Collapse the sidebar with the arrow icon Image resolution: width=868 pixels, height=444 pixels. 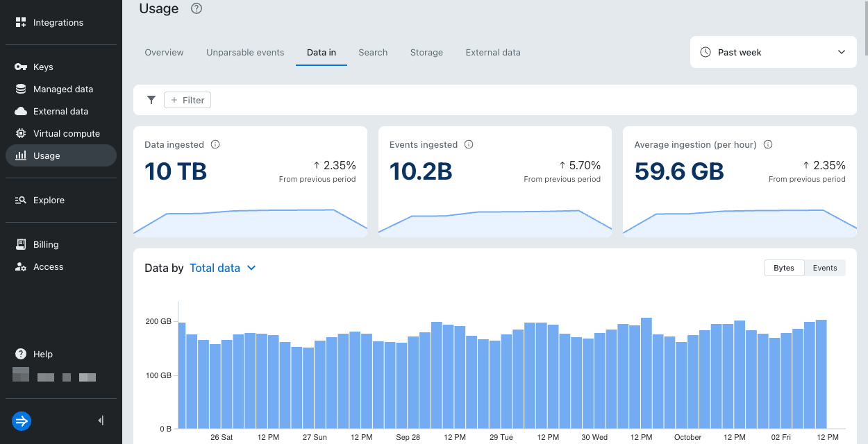[101, 420]
